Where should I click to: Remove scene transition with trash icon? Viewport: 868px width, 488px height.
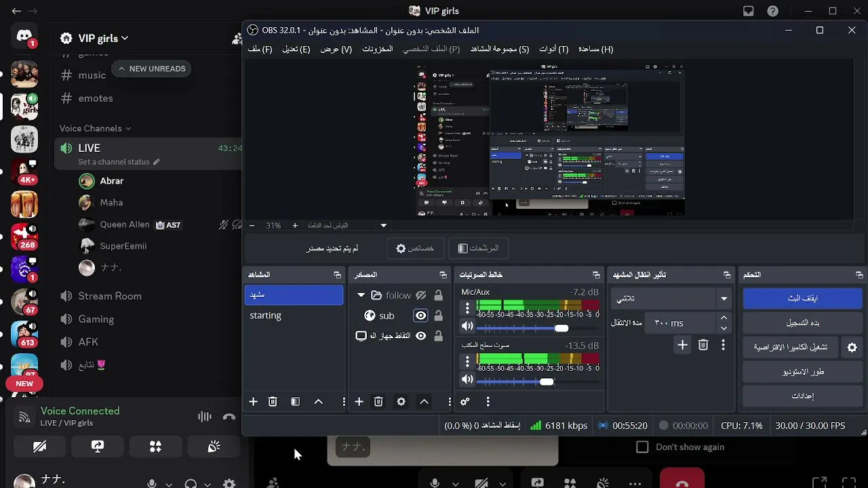click(703, 346)
